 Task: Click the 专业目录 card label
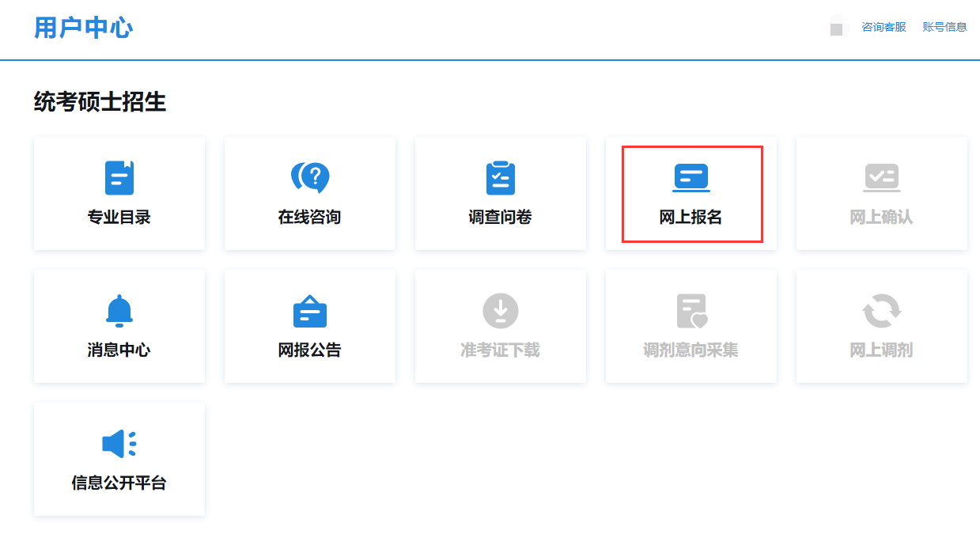(x=119, y=218)
